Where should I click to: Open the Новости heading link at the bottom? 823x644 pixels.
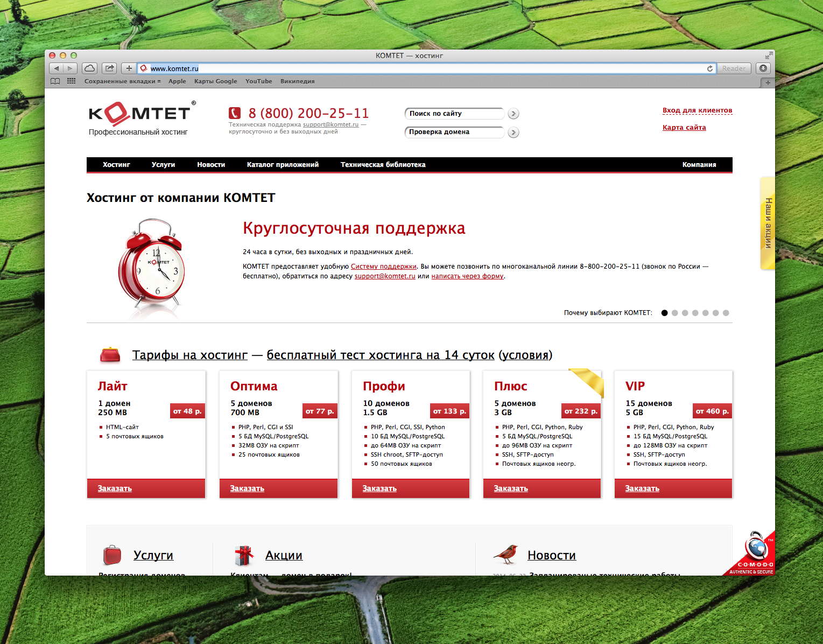point(552,555)
